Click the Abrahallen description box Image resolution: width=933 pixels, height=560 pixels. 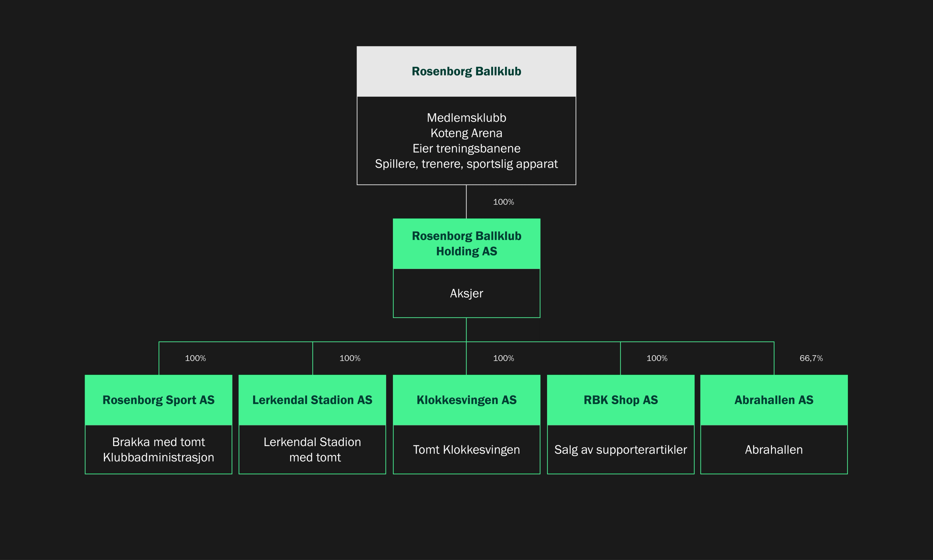tap(774, 450)
